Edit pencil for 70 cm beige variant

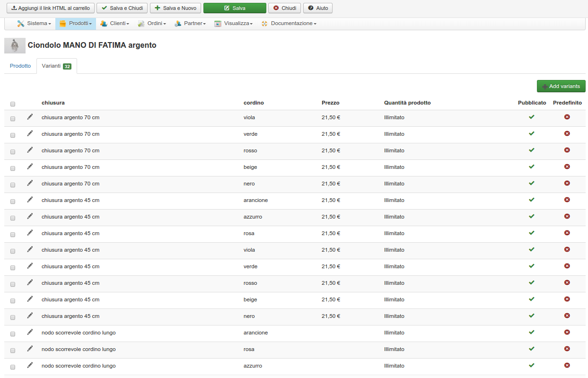click(30, 167)
